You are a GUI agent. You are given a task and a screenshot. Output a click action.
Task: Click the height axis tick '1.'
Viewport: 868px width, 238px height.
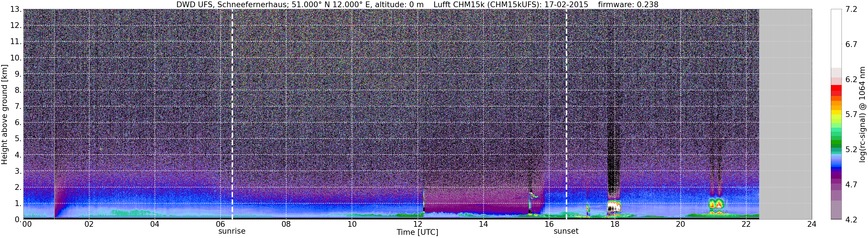(18, 203)
